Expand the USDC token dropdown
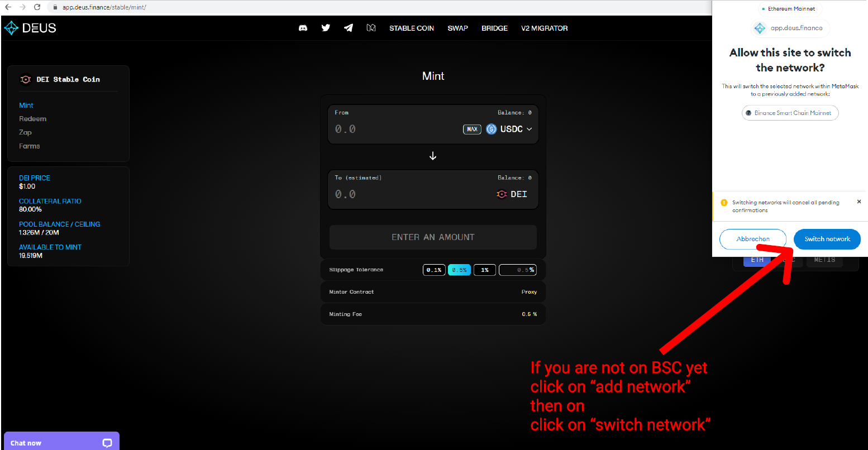Viewport: 868px width, 450px height. tap(529, 129)
